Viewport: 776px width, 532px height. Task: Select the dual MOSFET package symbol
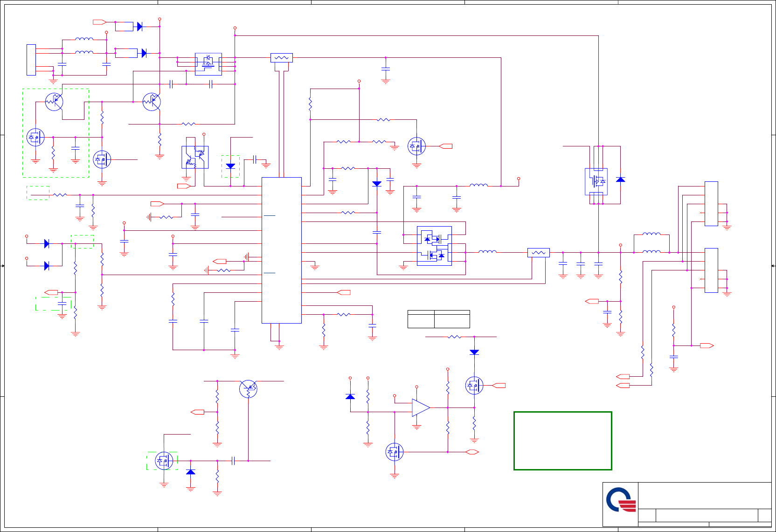[x=434, y=246]
